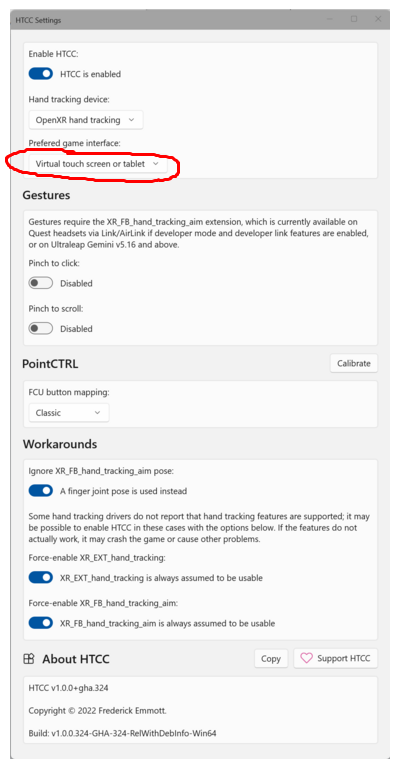Turn off Force-enable XR_EXT_hand_tracking
The height and width of the screenshot is (770, 404).
(x=41, y=578)
